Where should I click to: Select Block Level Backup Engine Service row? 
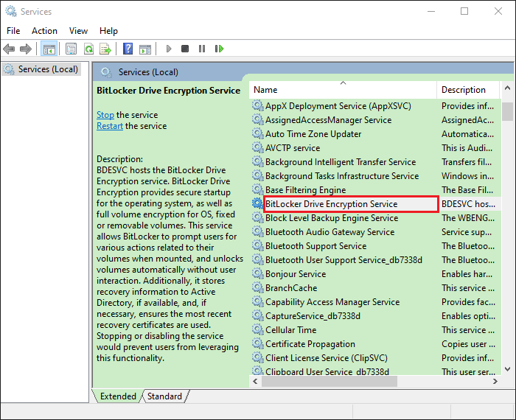click(375, 218)
